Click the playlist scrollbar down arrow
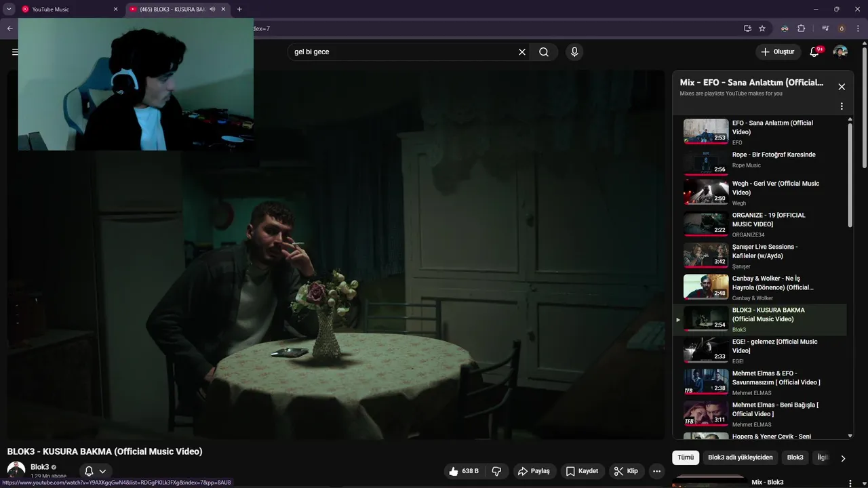This screenshot has height=488, width=868. 850,436
